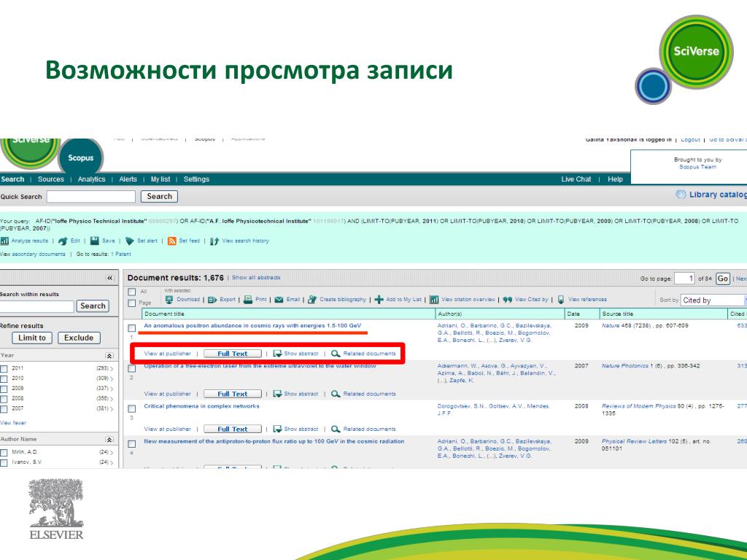Open the Settings menu tab
747x560 pixels.
(196, 179)
